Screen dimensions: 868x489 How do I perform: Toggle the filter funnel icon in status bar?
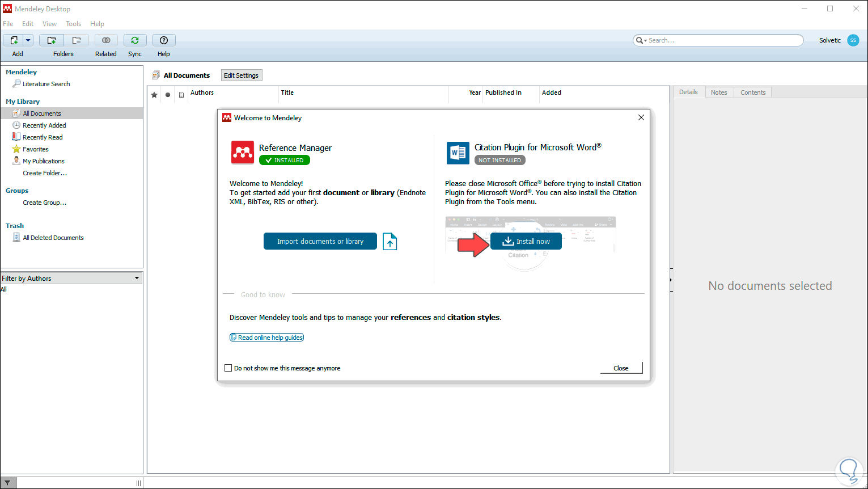coord(7,483)
